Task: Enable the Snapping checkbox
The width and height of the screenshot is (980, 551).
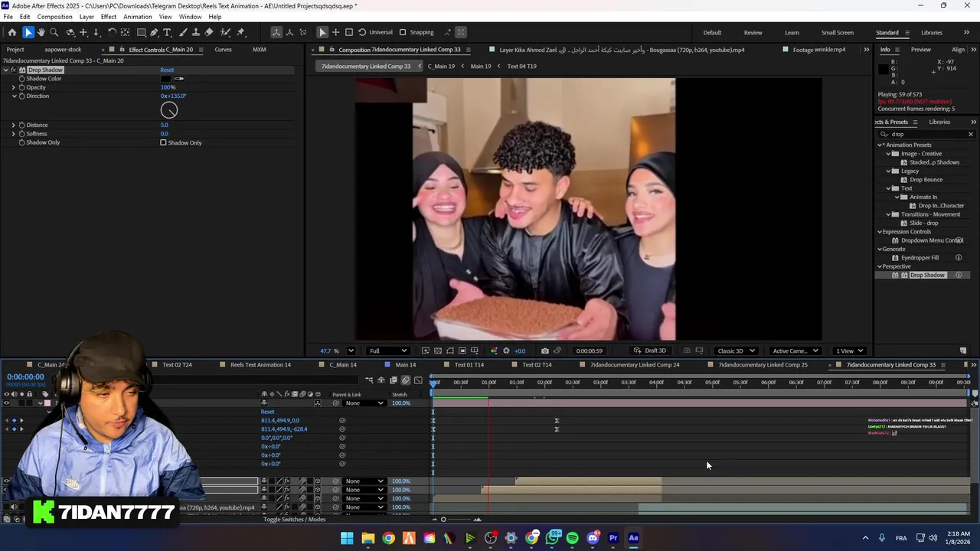Action: [403, 32]
